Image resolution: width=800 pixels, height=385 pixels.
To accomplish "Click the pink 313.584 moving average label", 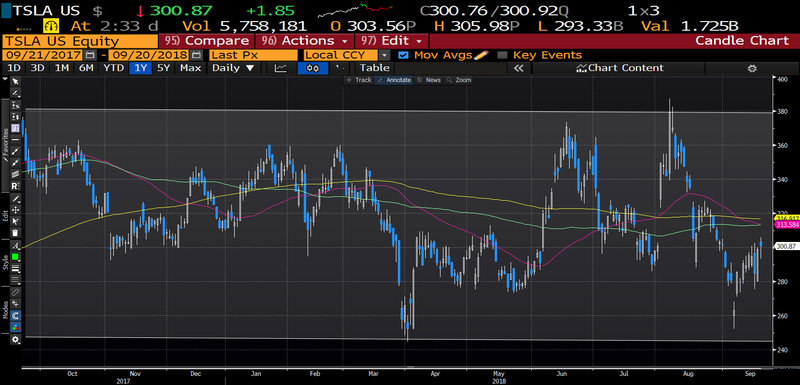I will pos(787,224).
